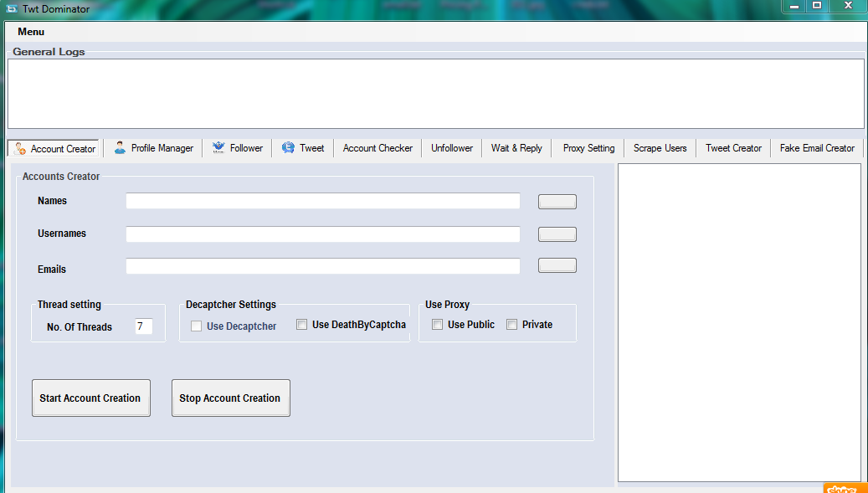The height and width of the screenshot is (493, 868).
Task: Toggle the Use Decaptcher checkbox
Action: pos(196,326)
